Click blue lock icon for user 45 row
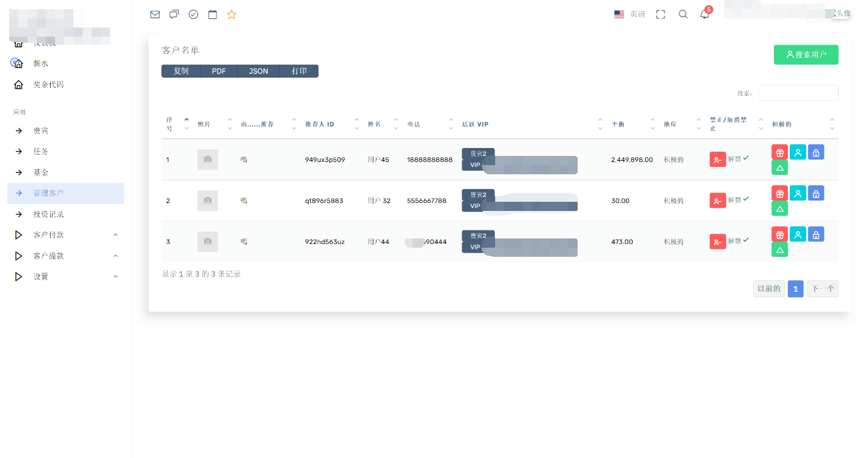 tap(816, 152)
